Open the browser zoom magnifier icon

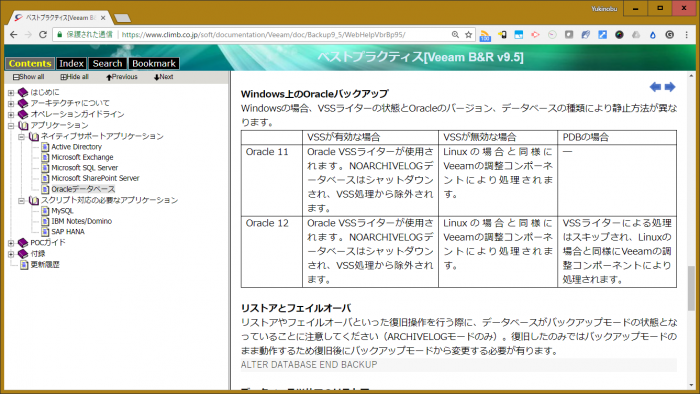pos(455,34)
